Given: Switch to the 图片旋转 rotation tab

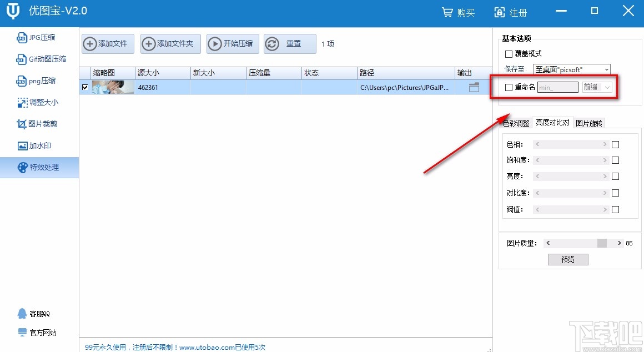Looking at the screenshot, I should coord(589,123).
